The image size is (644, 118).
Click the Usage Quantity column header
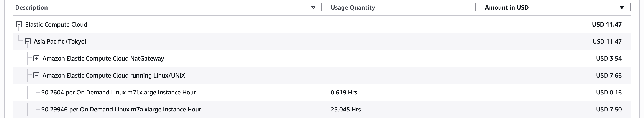click(x=353, y=8)
